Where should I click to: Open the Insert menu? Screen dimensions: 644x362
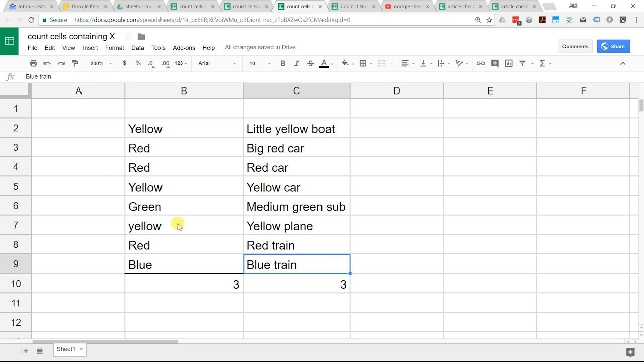point(90,48)
